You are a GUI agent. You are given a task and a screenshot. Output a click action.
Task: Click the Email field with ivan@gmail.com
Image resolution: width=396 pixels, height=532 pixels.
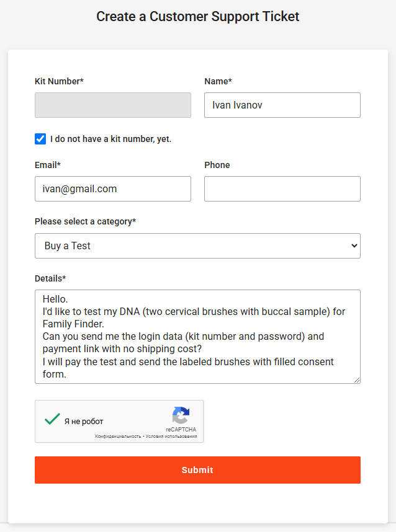[113, 188]
